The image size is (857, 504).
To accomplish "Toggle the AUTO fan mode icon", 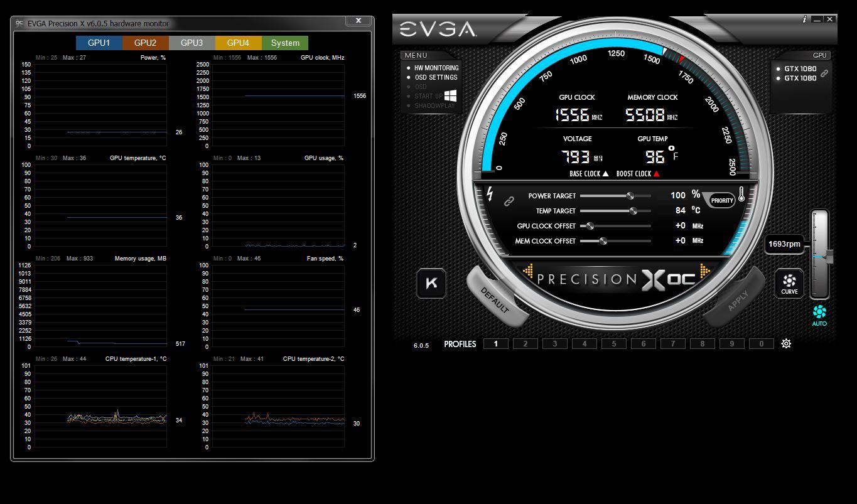I will [x=819, y=315].
